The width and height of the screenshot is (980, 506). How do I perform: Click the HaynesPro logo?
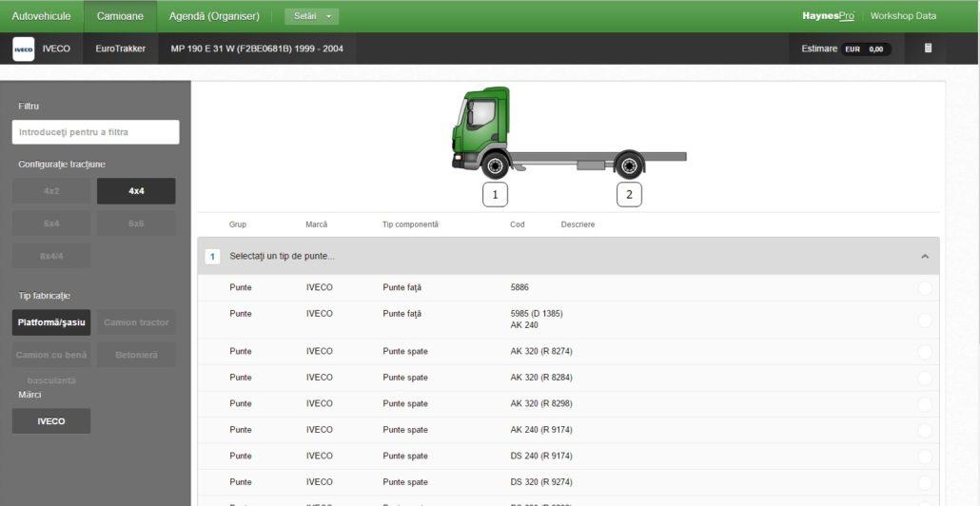pos(828,16)
